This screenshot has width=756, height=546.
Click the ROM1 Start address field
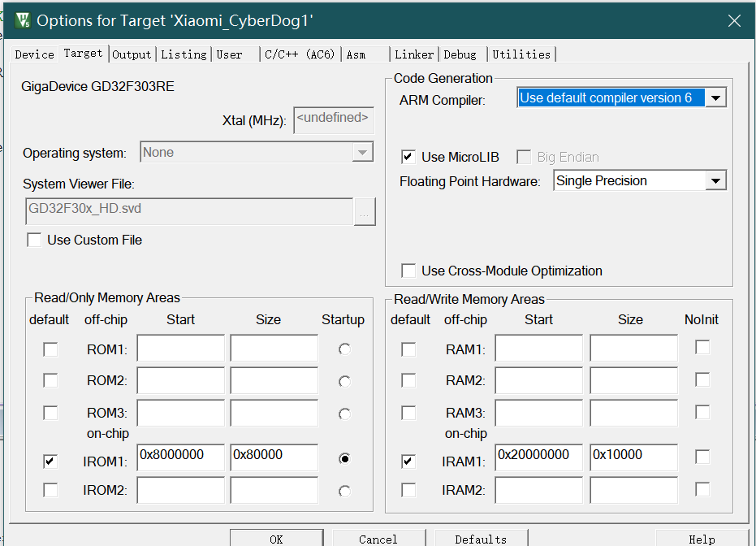pyautogui.click(x=181, y=348)
